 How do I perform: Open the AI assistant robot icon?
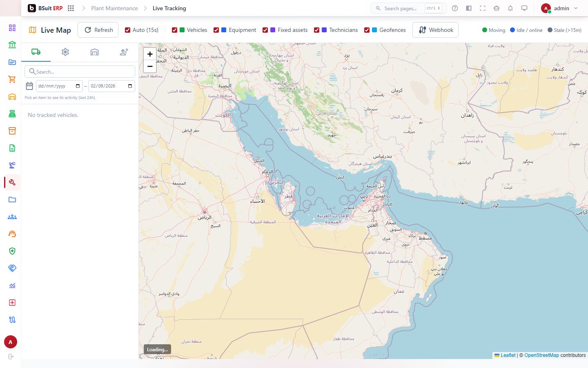click(497, 8)
